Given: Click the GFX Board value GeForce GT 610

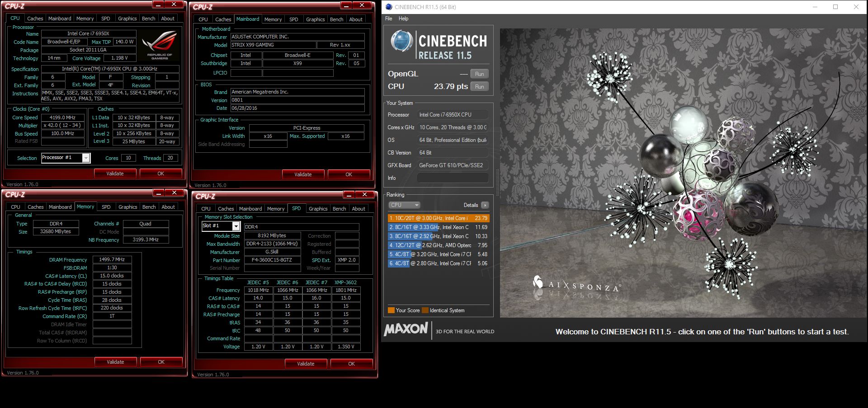Looking at the screenshot, I should click(x=453, y=165).
